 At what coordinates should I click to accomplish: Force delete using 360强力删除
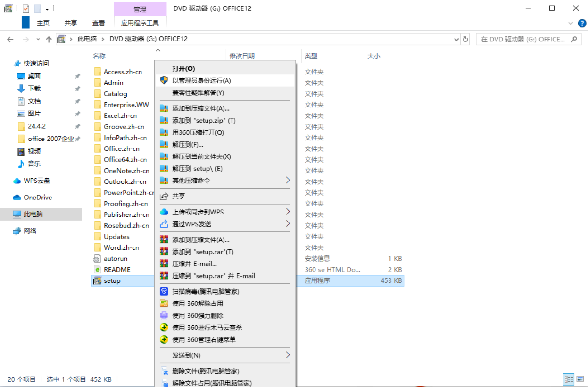point(204,315)
